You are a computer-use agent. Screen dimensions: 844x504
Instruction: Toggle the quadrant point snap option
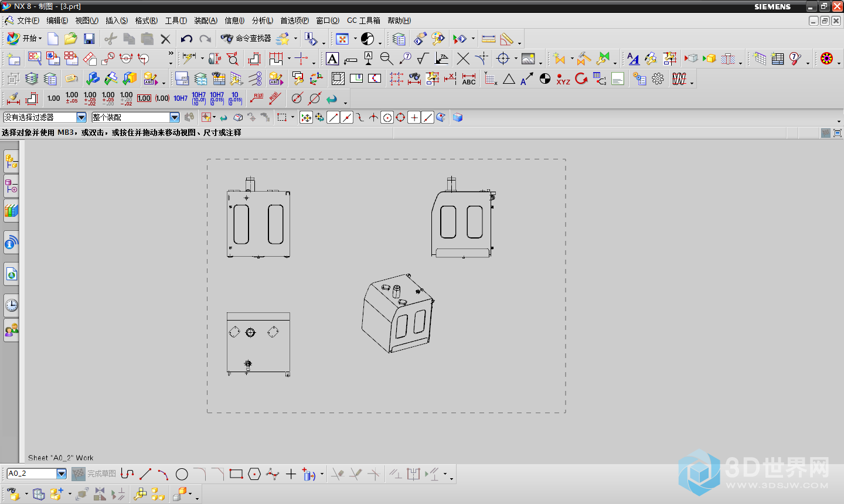click(x=400, y=118)
